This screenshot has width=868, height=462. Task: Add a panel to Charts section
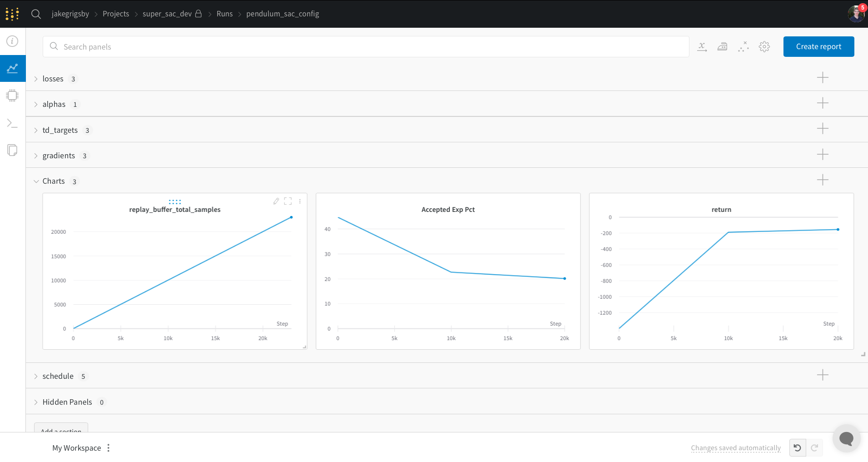tap(823, 180)
